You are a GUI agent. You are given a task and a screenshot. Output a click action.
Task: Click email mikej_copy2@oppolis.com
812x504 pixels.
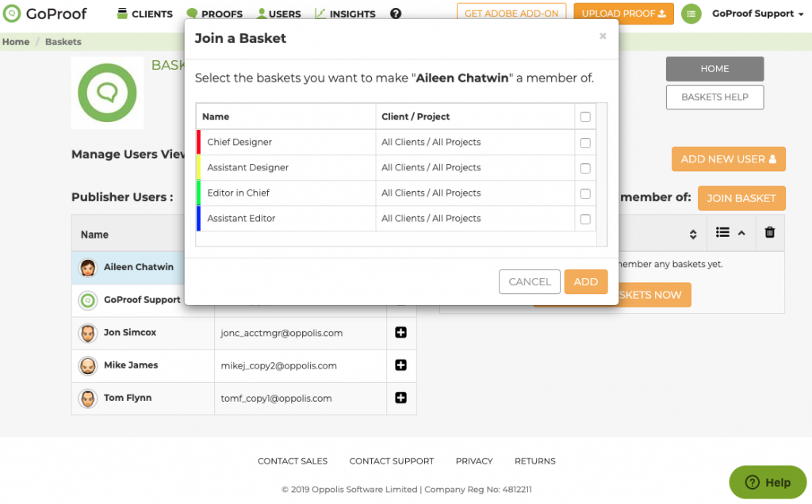(278, 366)
